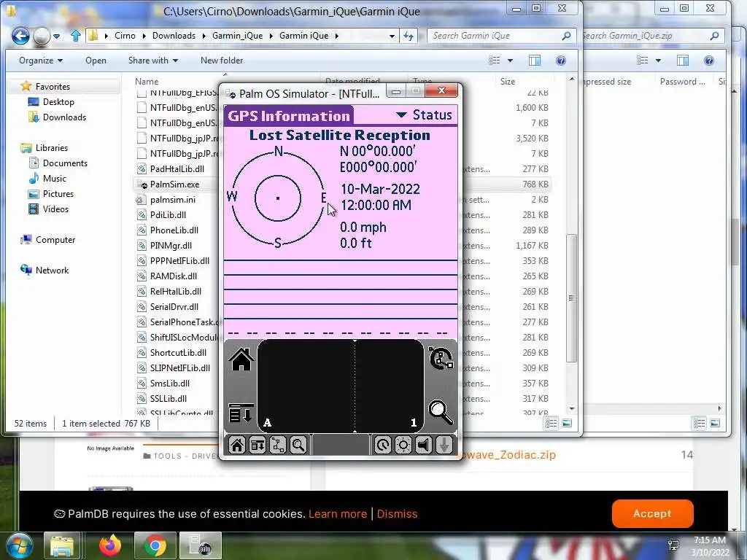Sort by the Size column header

coord(508,82)
